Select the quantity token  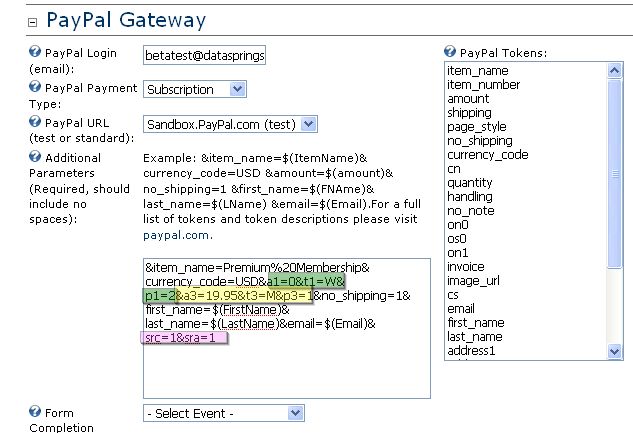(x=470, y=183)
